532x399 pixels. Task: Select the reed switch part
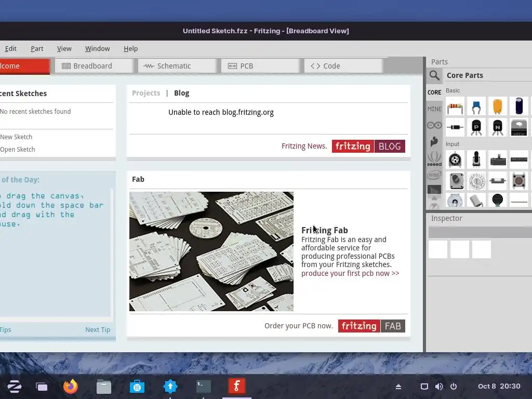[x=498, y=180]
